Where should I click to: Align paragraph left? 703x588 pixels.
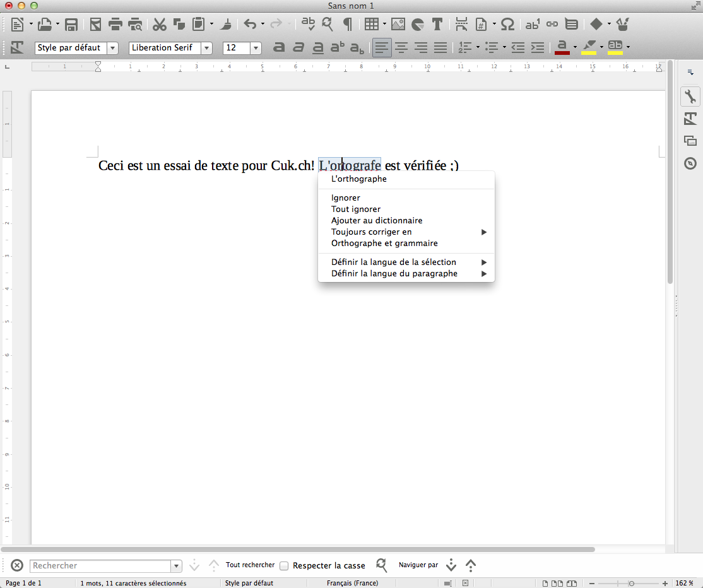(x=382, y=47)
